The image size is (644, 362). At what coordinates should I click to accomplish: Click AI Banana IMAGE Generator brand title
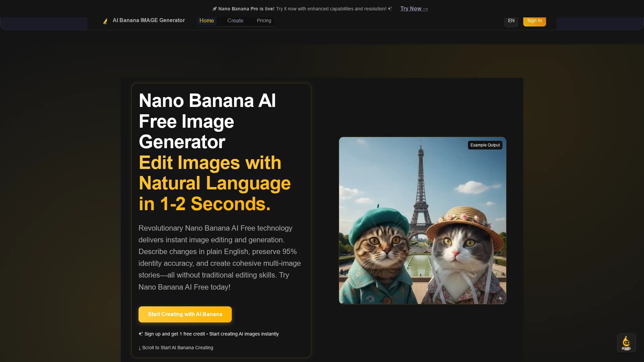coord(149,20)
